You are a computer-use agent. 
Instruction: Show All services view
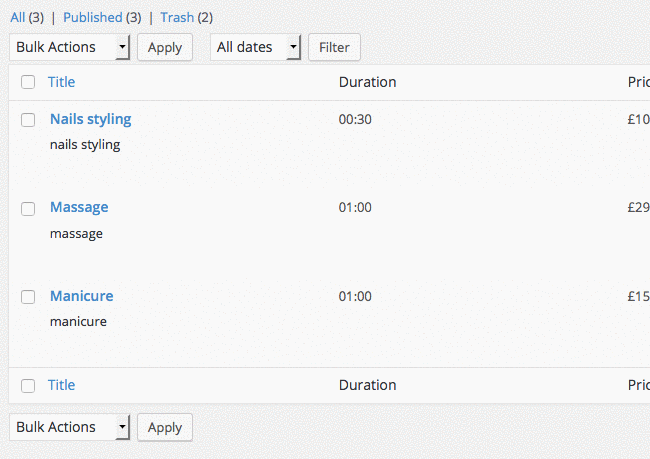click(x=17, y=17)
